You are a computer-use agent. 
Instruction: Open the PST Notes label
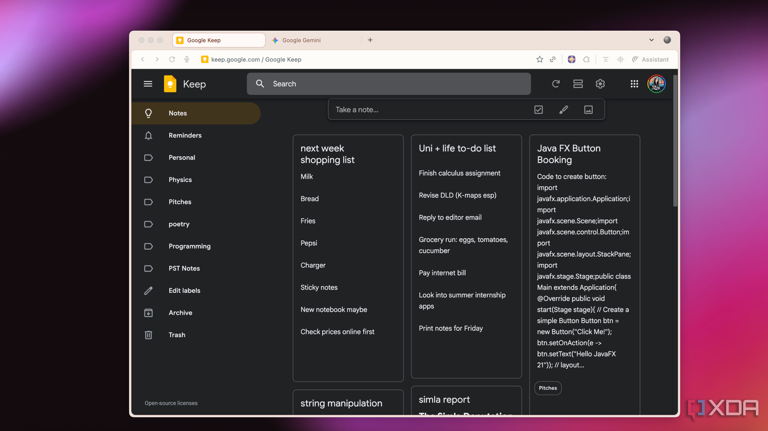[x=196, y=268]
